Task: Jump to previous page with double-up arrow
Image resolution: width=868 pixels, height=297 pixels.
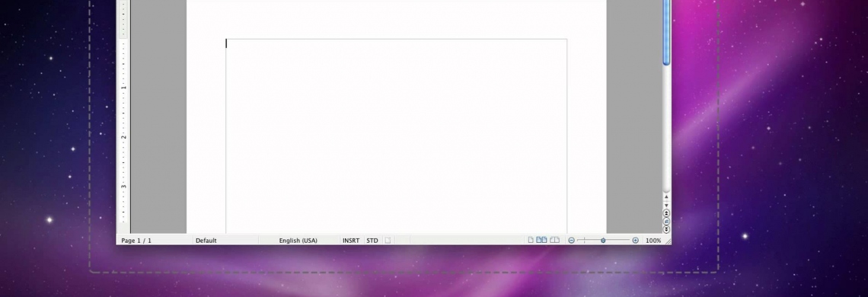Action: click(x=666, y=213)
